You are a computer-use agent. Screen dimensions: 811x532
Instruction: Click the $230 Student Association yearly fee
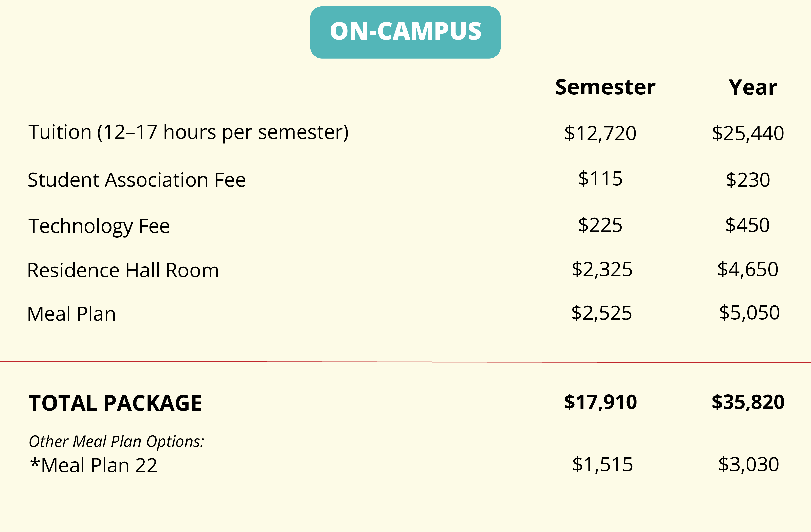[x=748, y=180]
